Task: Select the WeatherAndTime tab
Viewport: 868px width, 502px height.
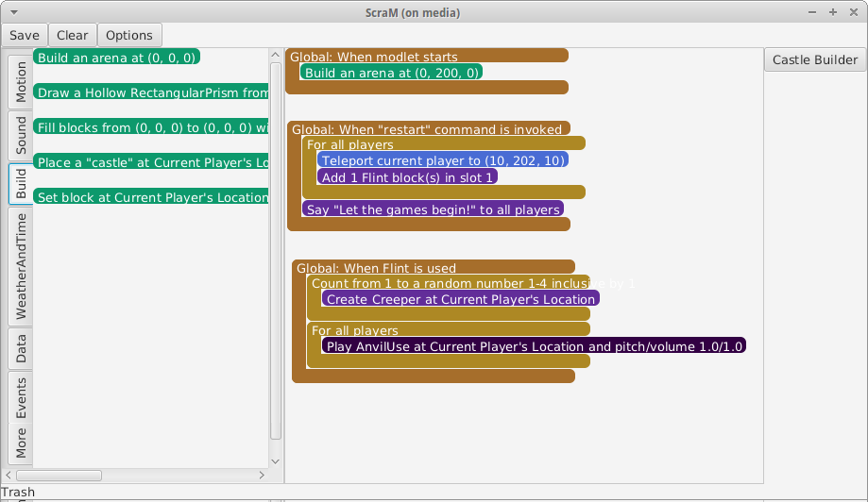Action: (21, 266)
